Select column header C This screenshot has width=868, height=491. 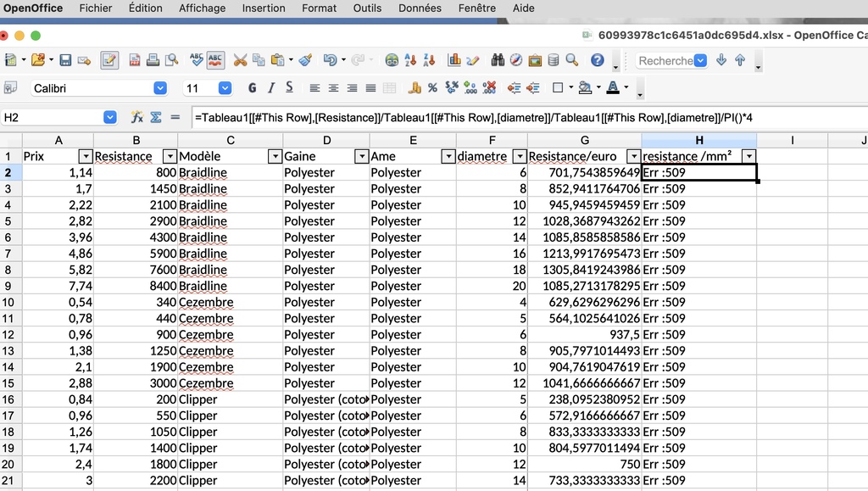pyautogui.click(x=231, y=141)
